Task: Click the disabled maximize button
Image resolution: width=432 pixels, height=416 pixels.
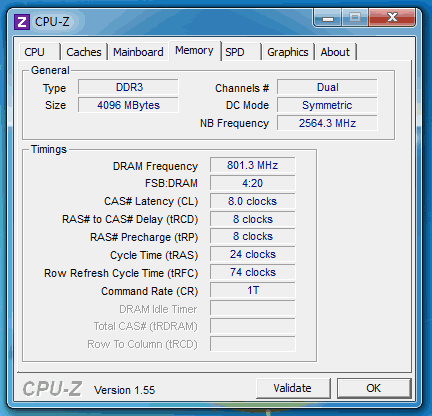Action: pyautogui.click(x=355, y=18)
